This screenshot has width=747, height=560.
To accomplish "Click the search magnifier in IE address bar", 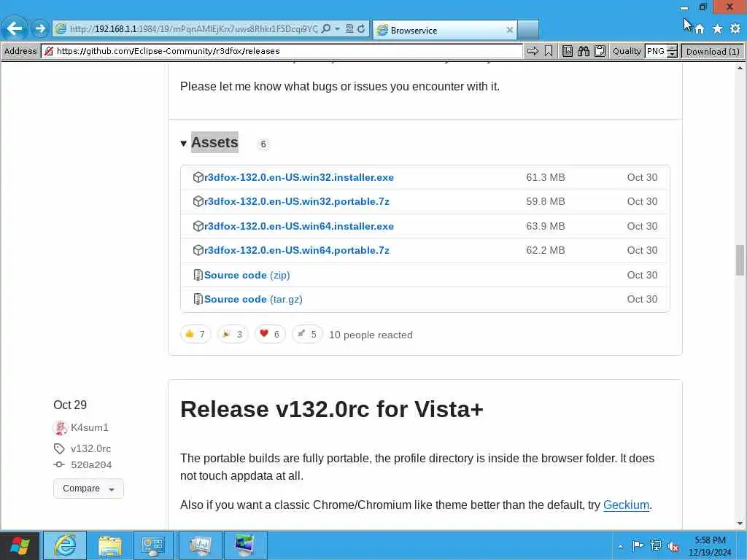I will pyautogui.click(x=326, y=29).
